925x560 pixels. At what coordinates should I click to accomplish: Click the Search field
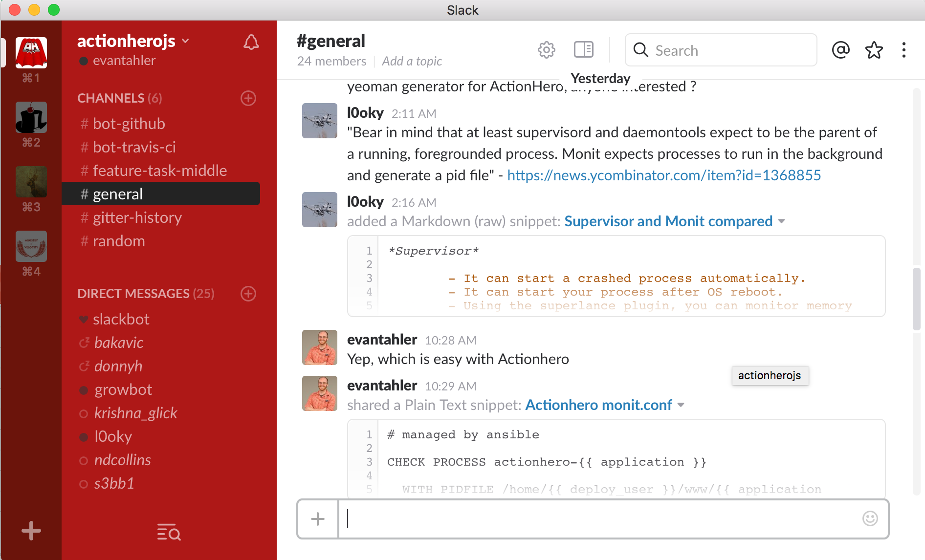[x=721, y=50]
